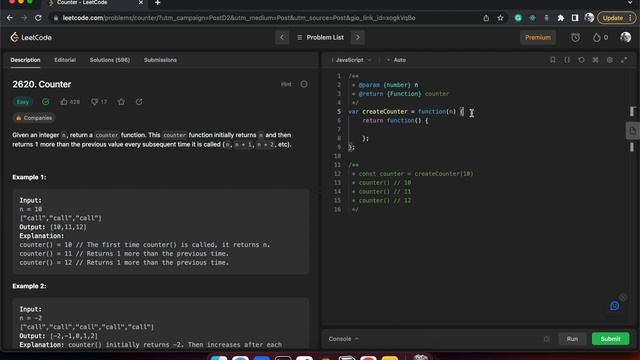
Task: Click the Chrome Update button
Action: tap(616, 18)
